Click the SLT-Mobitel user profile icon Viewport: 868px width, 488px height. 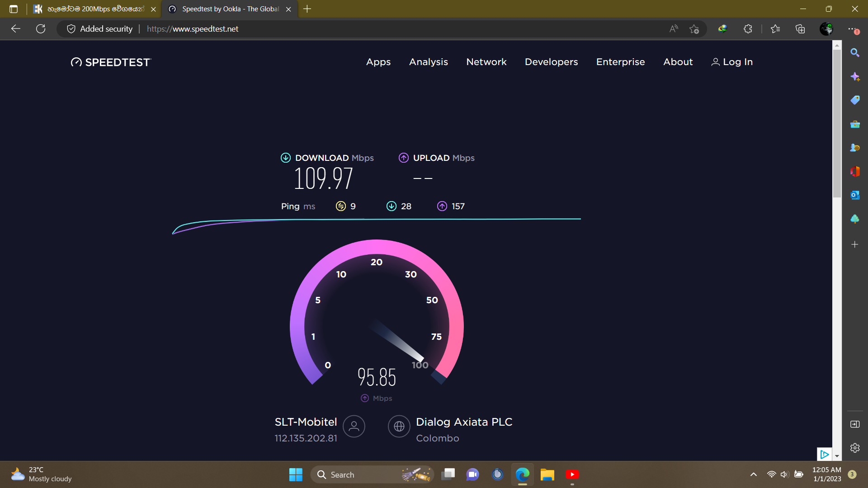354,426
